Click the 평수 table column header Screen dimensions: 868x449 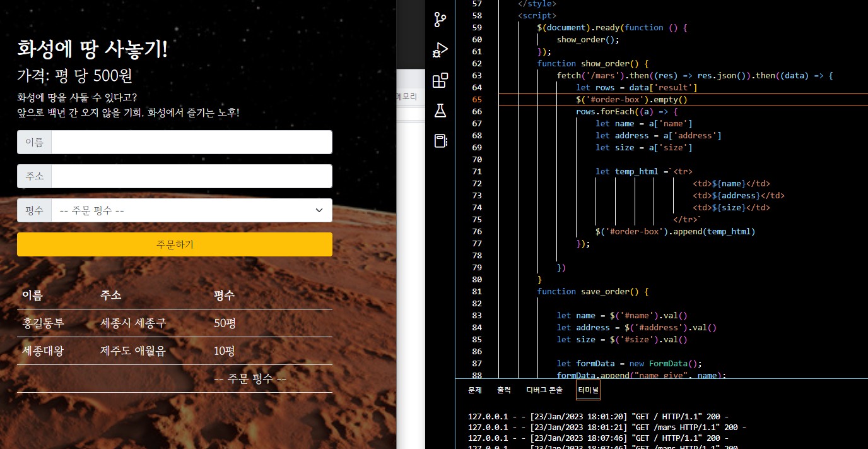tap(225, 296)
